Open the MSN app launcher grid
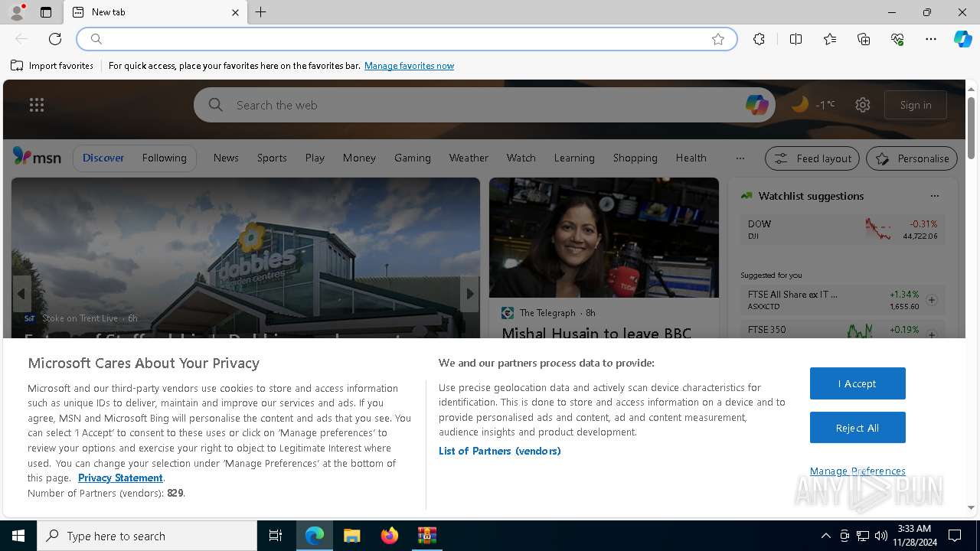 [37, 105]
